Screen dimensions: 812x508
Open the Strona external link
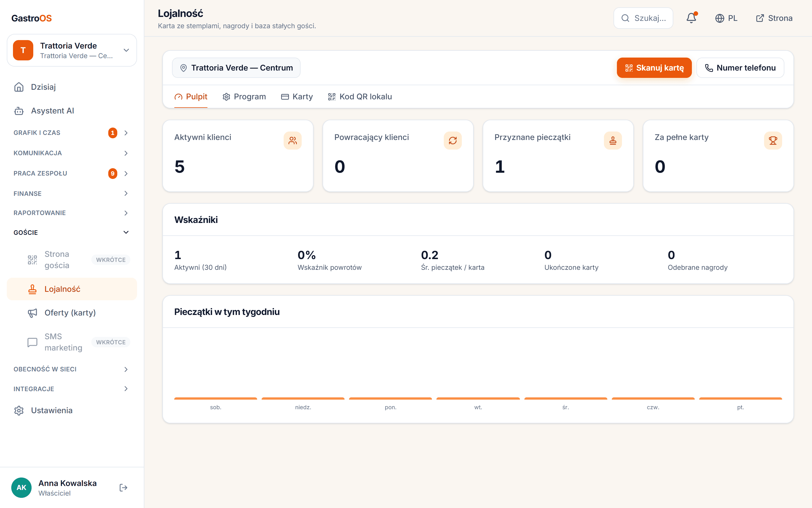click(774, 18)
